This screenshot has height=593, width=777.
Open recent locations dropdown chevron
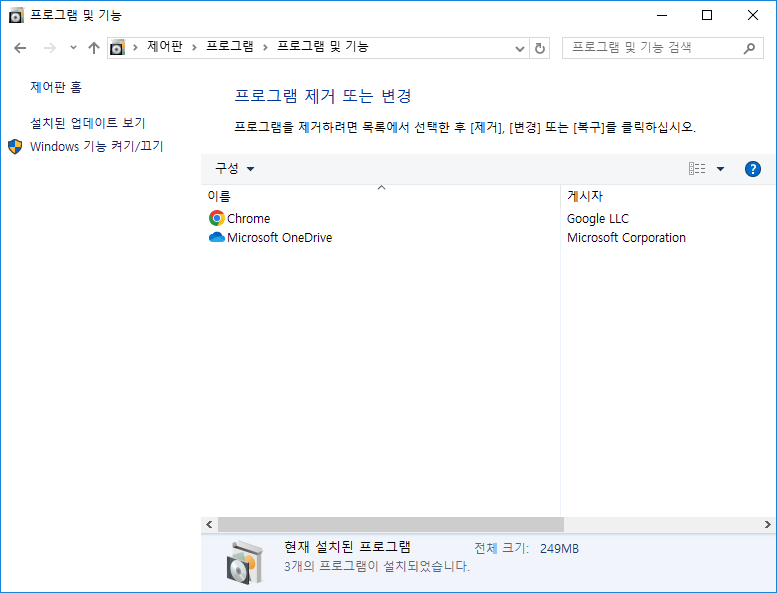(73, 48)
